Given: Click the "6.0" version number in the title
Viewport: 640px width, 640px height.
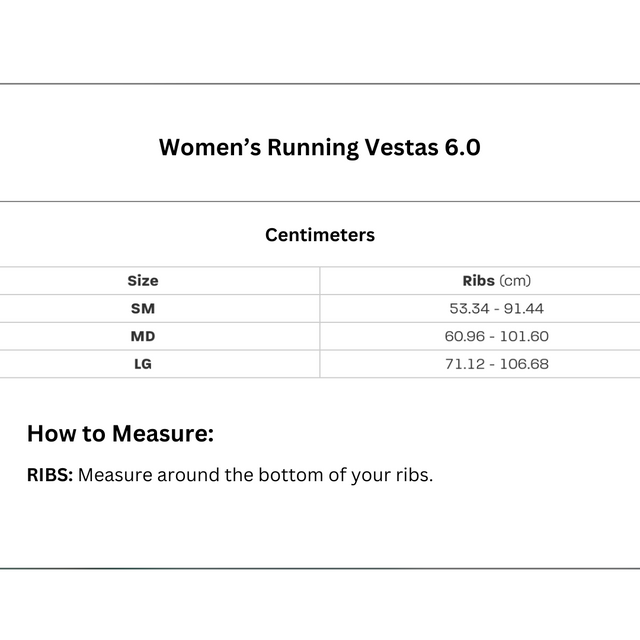Looking at the screenshot, I should pos(460,148).
